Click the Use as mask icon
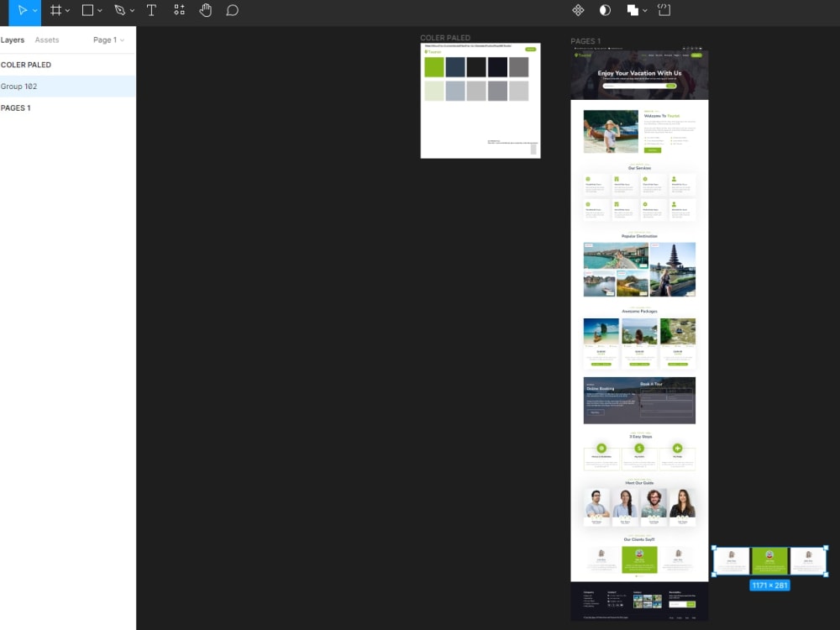Screen dimensions: 840x630 pos(605,10)
